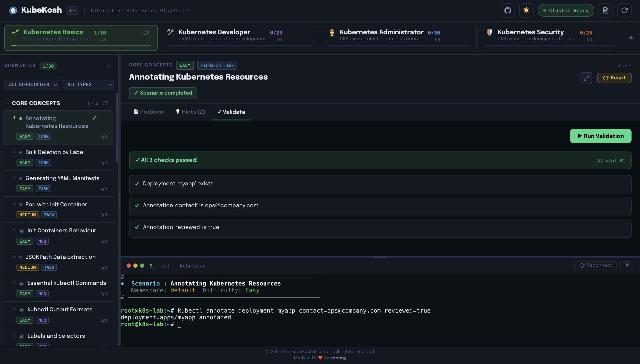This screenshot has height=364, width=640.
Task: Collapse the Core Concepts section
Action: click(x=8, y=103)
